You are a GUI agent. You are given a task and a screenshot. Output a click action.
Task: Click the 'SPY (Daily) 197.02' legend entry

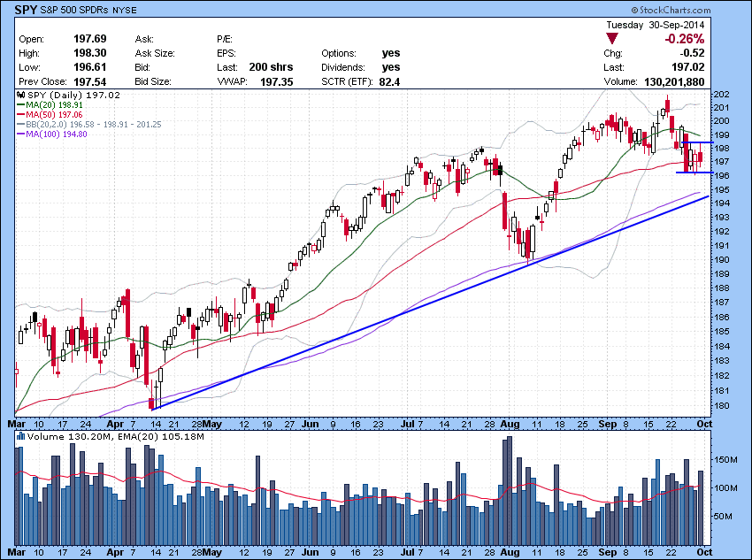click(73, 95)
